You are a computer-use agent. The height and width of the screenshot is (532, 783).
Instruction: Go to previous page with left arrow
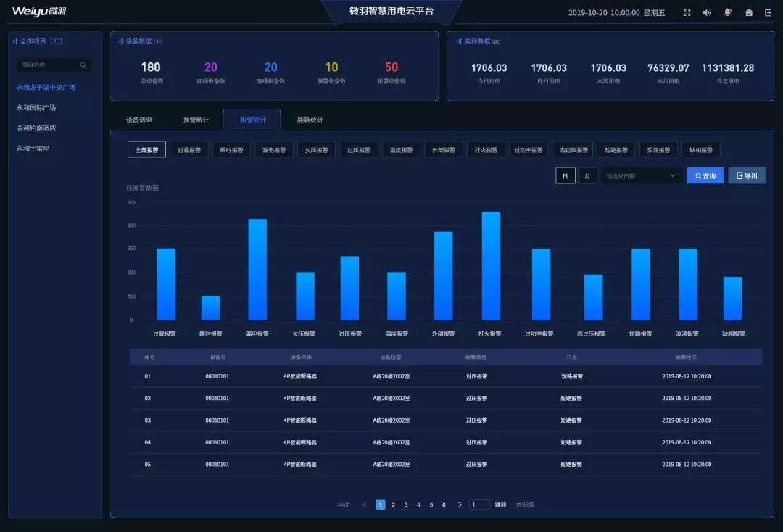point(365,504)
